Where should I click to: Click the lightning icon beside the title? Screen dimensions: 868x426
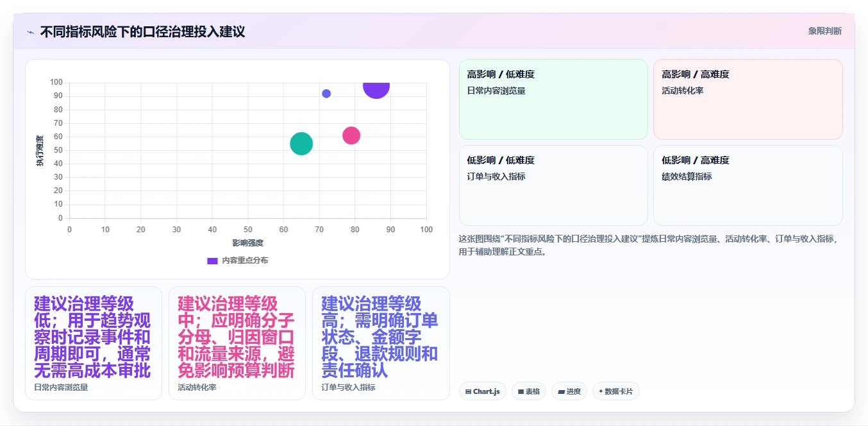[30, 32]
